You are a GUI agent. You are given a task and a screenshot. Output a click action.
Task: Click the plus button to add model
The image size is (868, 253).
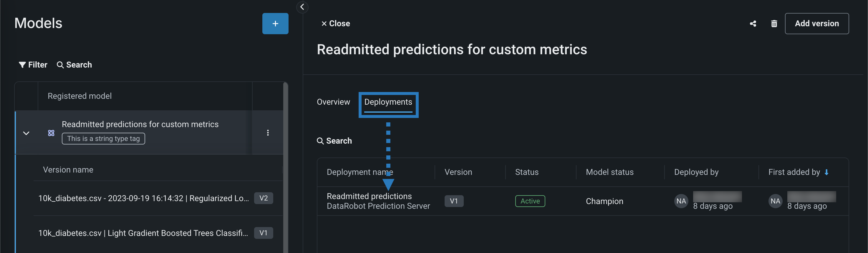275,24
